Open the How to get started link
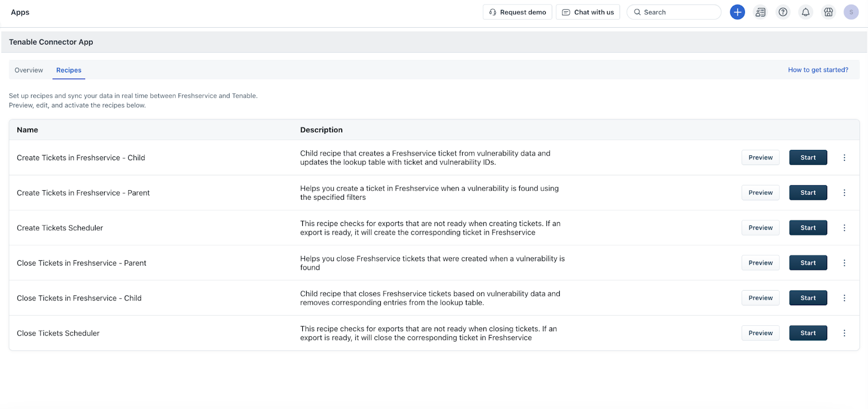Screen dimensions: 868x409 click(x=818, y=70)
